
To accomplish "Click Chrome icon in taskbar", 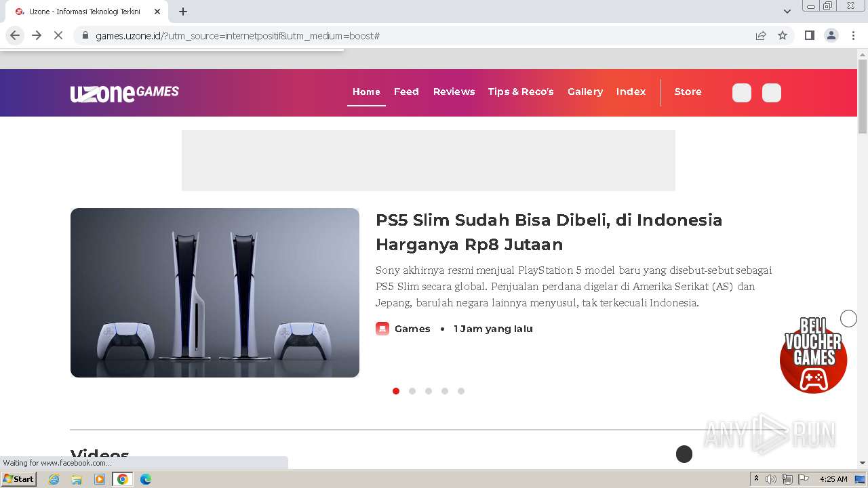I will [x=123, y=479].
